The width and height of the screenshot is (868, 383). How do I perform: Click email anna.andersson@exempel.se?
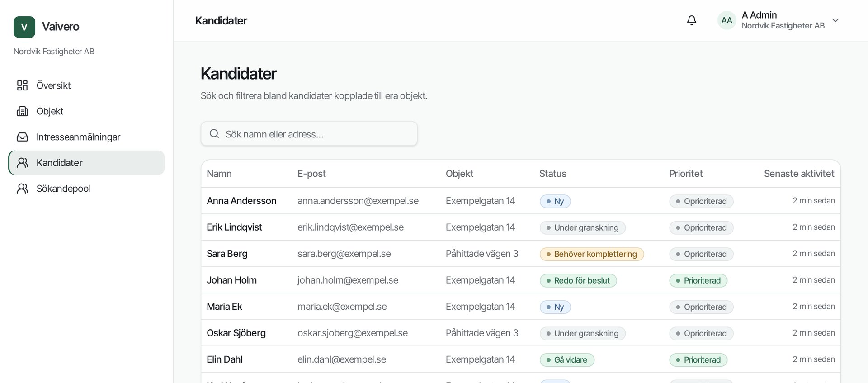[358, 201]
